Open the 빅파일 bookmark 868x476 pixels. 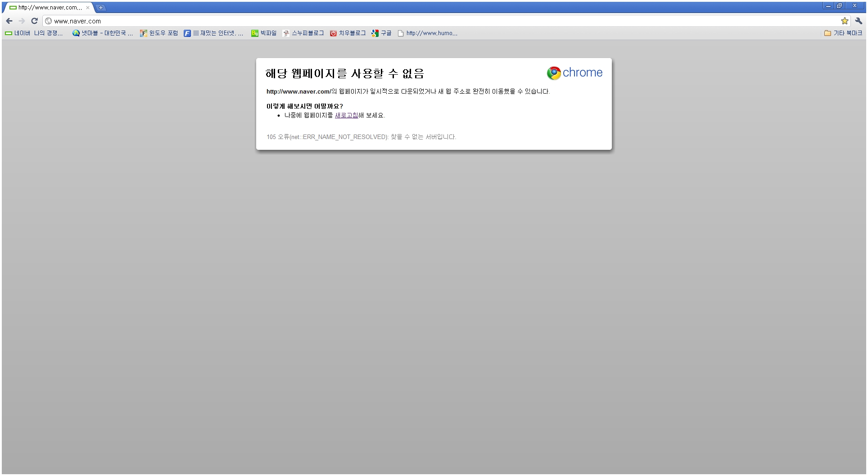[264, 33]
